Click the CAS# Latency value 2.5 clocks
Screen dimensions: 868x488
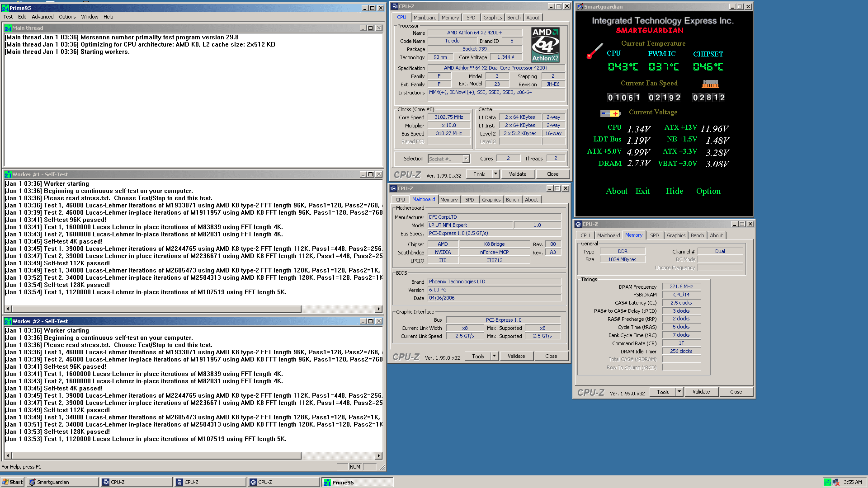click(x=681, y=303)
